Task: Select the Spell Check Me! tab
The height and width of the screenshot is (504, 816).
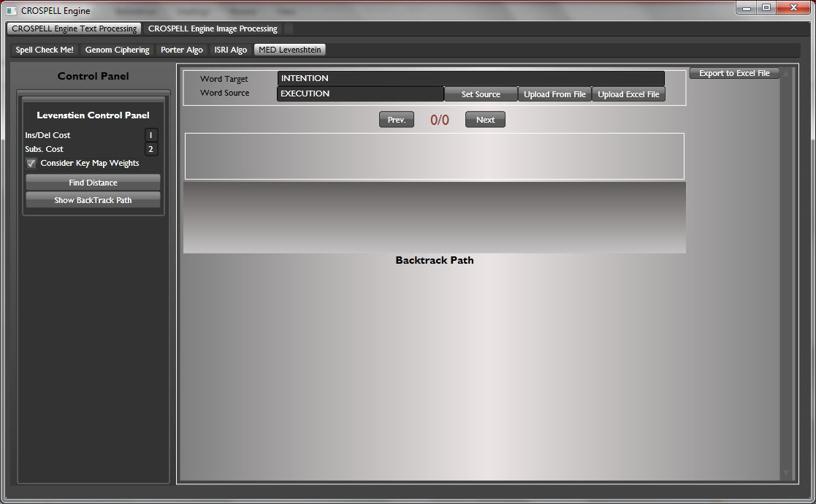Action: [x=45, y=50]
